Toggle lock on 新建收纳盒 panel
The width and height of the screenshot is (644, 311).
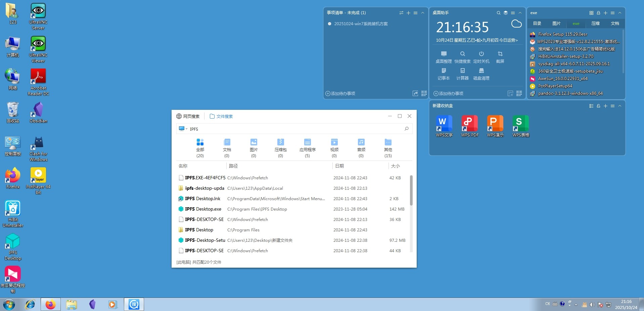[x=598, y=106]
